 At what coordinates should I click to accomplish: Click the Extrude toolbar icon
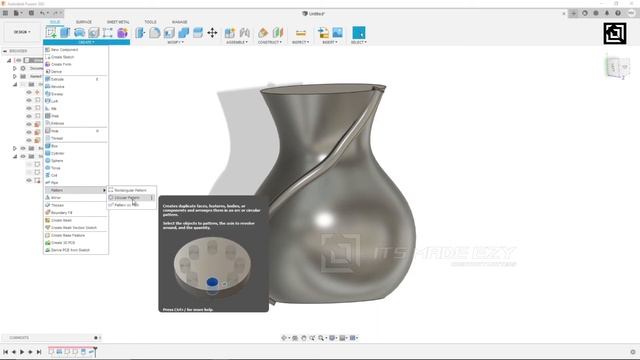tap(65, 32)
